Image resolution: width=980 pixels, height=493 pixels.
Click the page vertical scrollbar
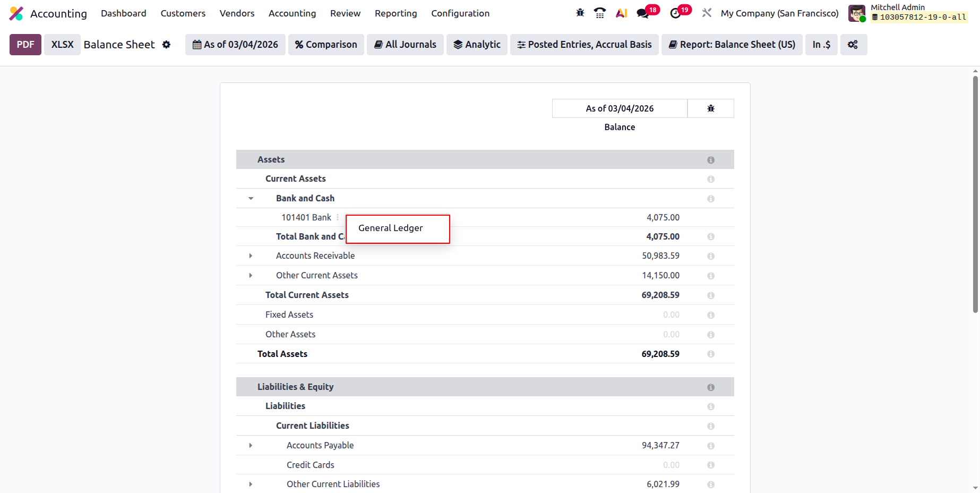975,194
